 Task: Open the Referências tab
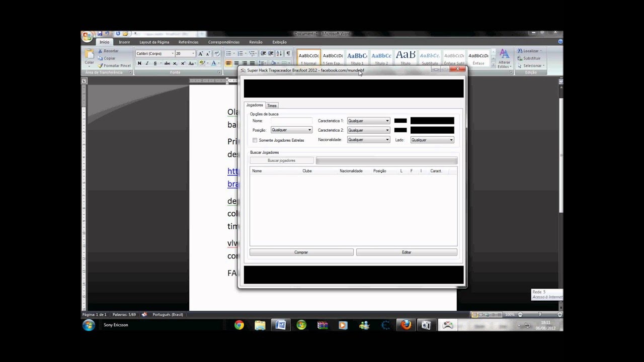(188, 42)
